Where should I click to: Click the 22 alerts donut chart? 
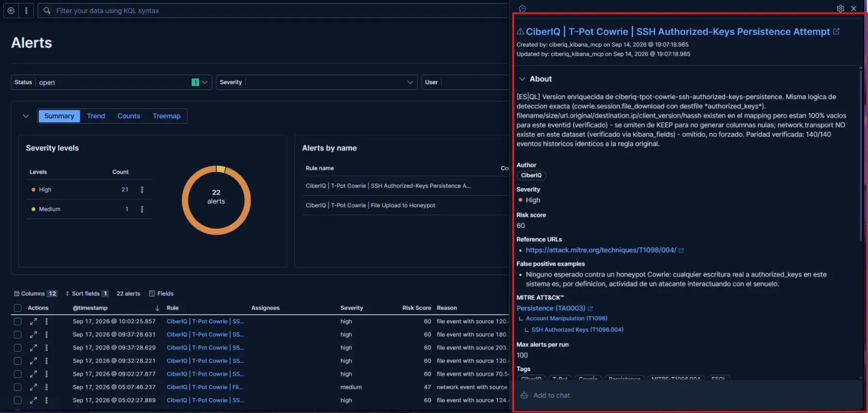[216, 200]
